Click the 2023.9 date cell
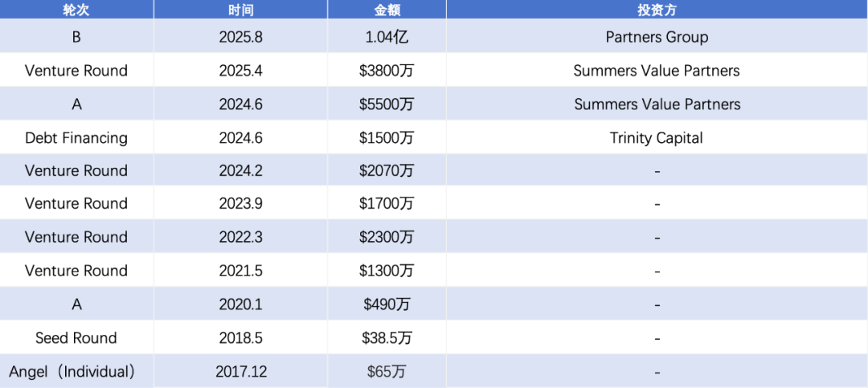The width and height of the screenshot is (868, 388). [x=241, y=204]
